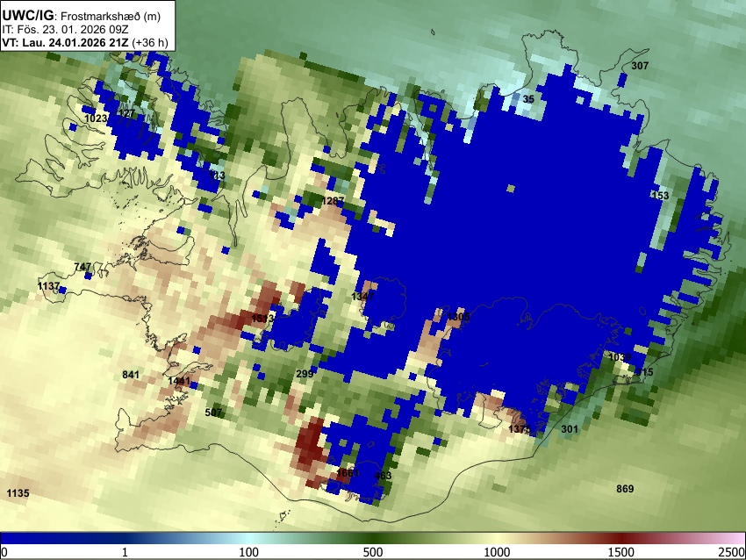Click the map value 301

tap(570, 429)
